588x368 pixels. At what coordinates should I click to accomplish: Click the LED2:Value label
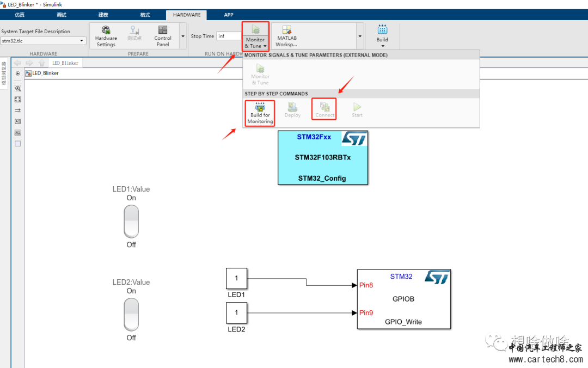click(x=131, y=282)
